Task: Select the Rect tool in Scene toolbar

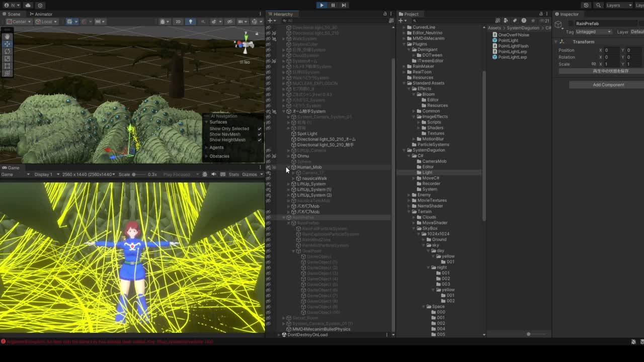Action: tap(7, 66)
